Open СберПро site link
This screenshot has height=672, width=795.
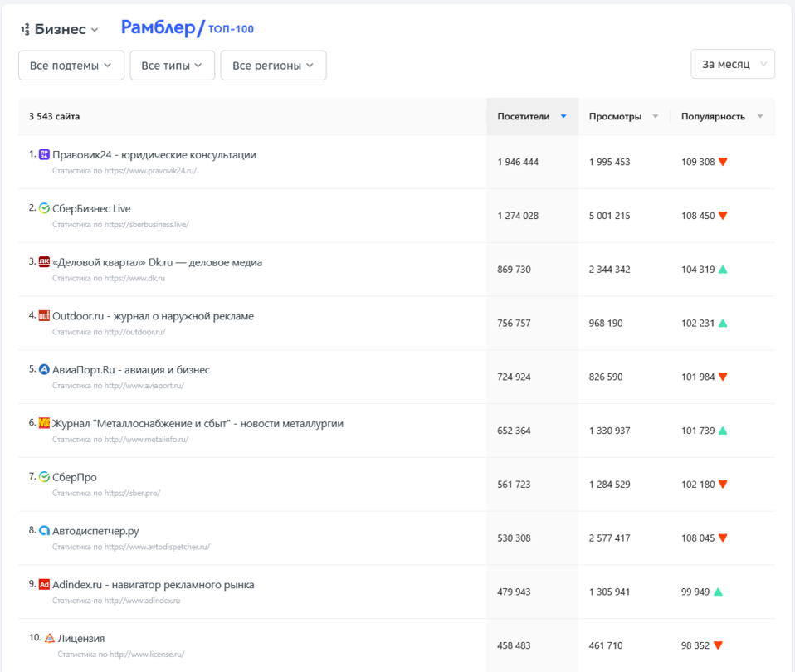(x=75, y=477)
